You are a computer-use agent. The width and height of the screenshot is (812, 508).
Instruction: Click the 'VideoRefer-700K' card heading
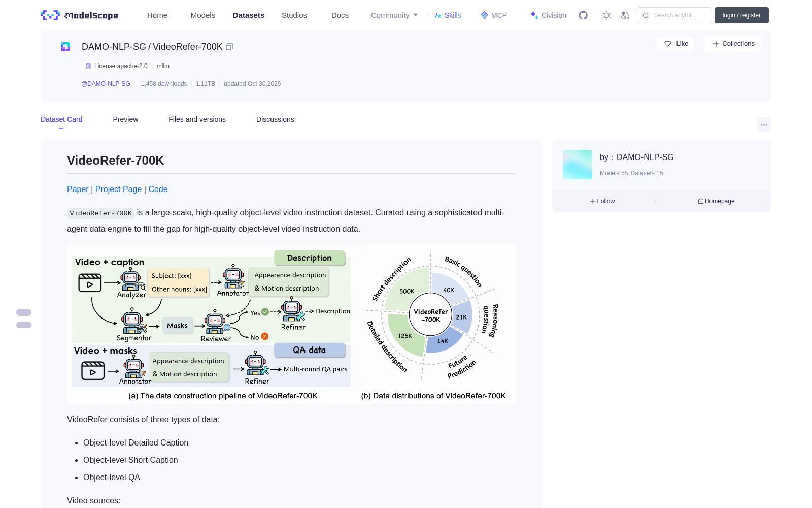click(x=116, y=161)
